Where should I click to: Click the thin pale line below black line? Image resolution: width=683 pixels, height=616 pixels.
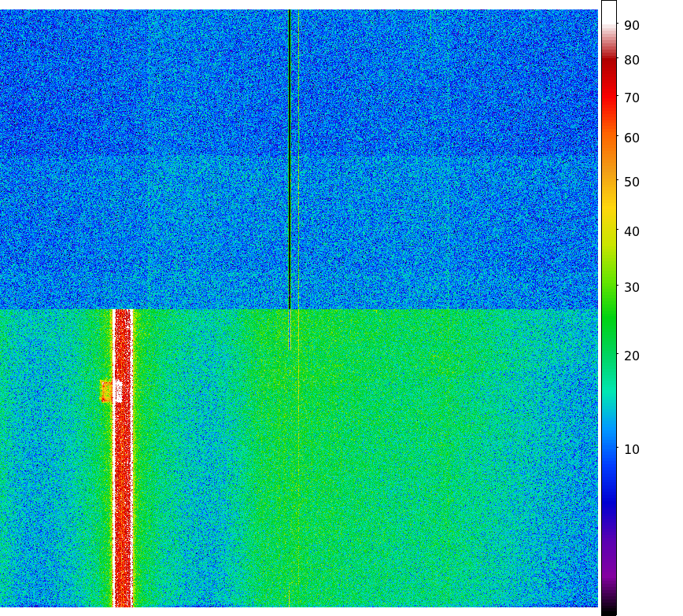click(290, 330)
